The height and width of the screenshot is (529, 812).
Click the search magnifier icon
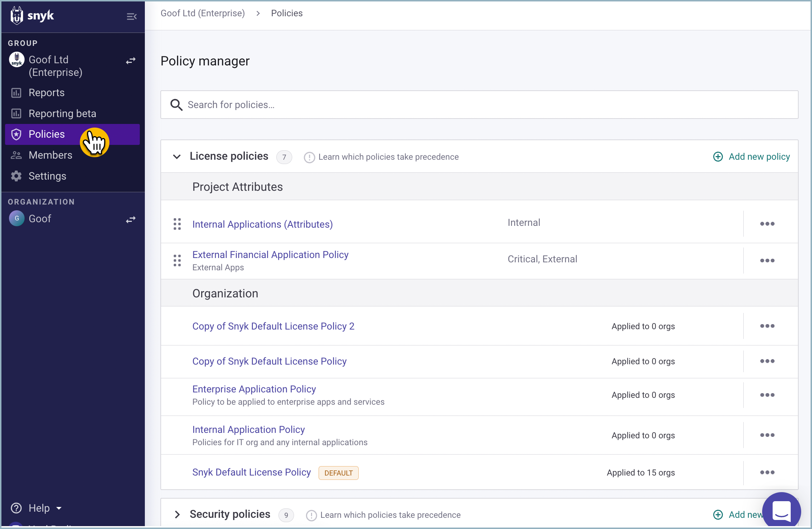(x=176, y=105)
